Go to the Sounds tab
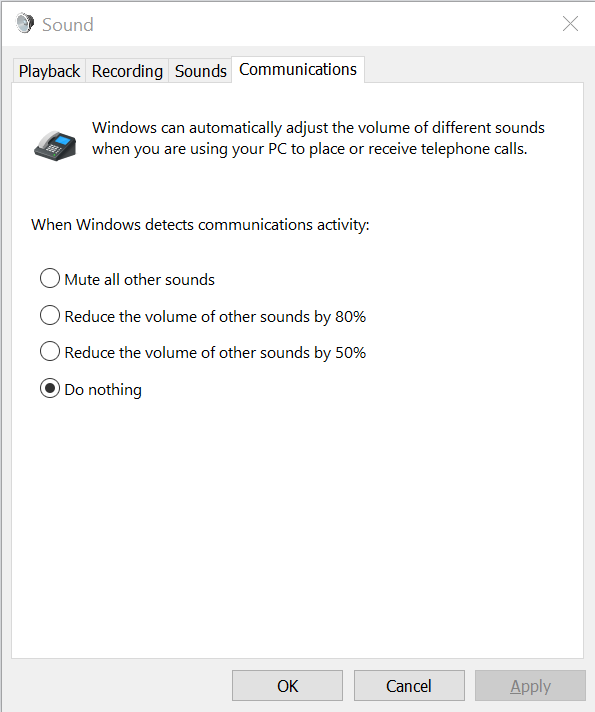 (x=200, y=71)
